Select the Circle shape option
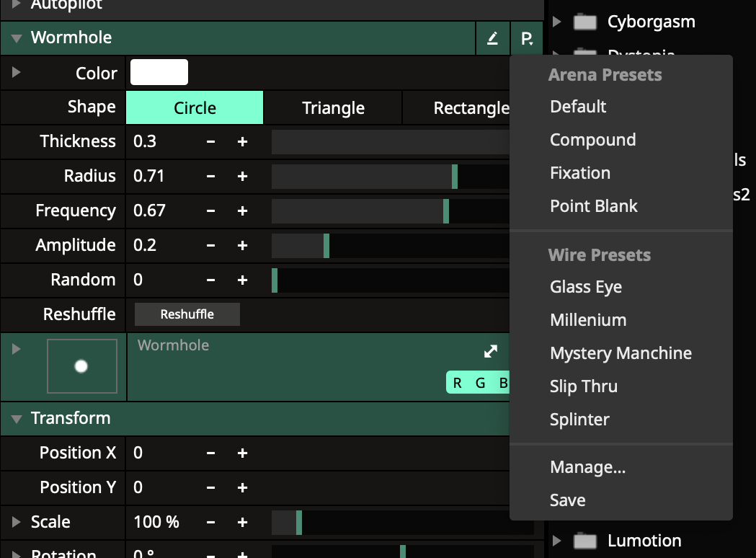Viewport: 756px width, 558px height. (195, 108)
